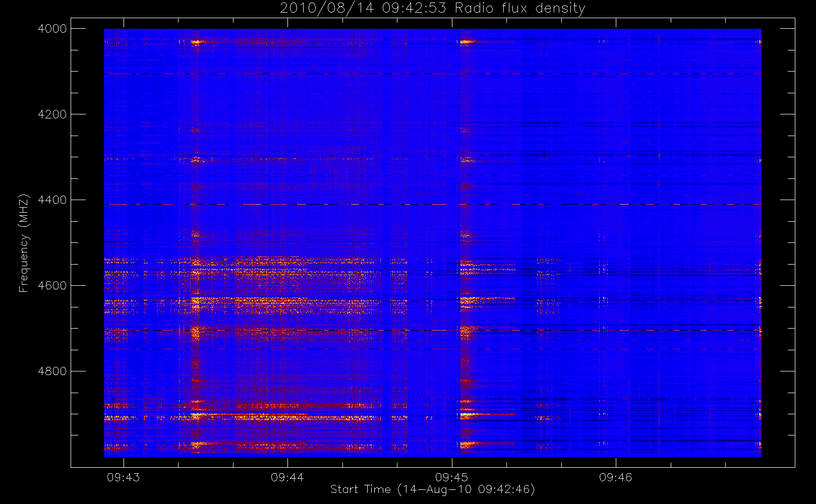Click the "Start Time (14-Aug-10 09:42:46)" label
Viewport: 816px width, 504px height.
point(432,489)
